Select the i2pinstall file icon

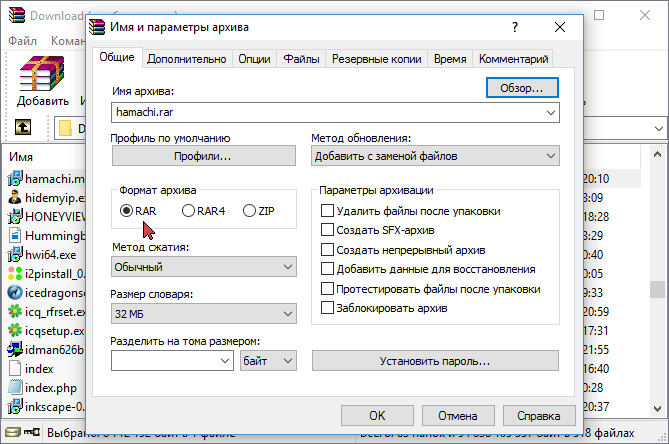15,273
